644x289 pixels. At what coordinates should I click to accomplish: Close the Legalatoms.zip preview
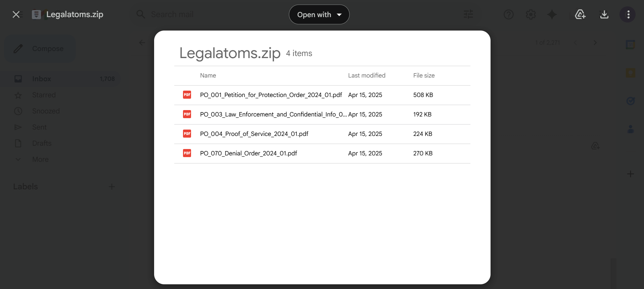(16, 14)
